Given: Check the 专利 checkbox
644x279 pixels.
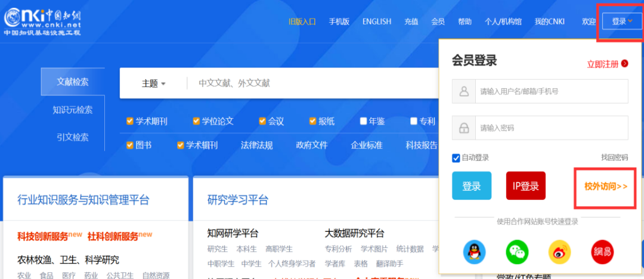Looking at the screenshot, I should pos(414,121).
